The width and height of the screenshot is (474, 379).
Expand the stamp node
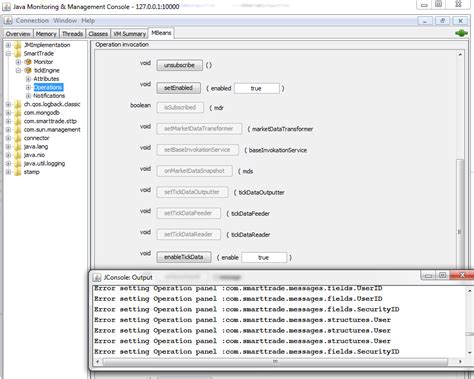[x=8, y=172]
